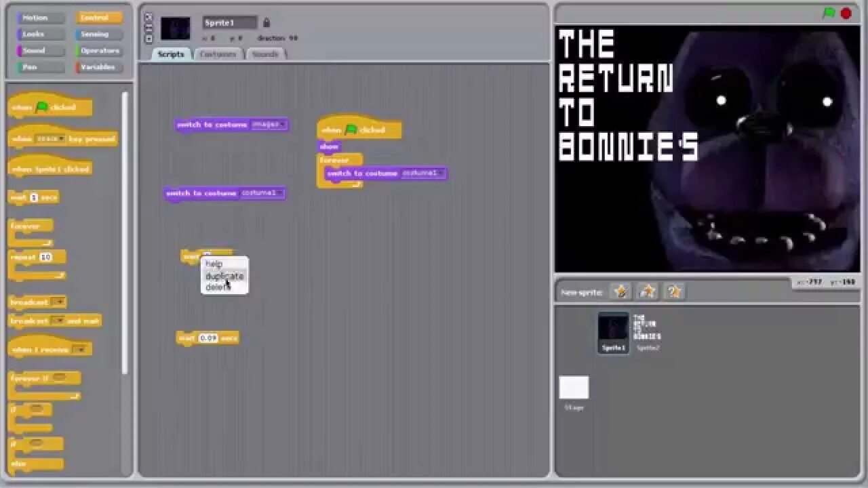Click palette 'when green flag clicked' hat block
The image size is (868, 488).
coord(50,106)
